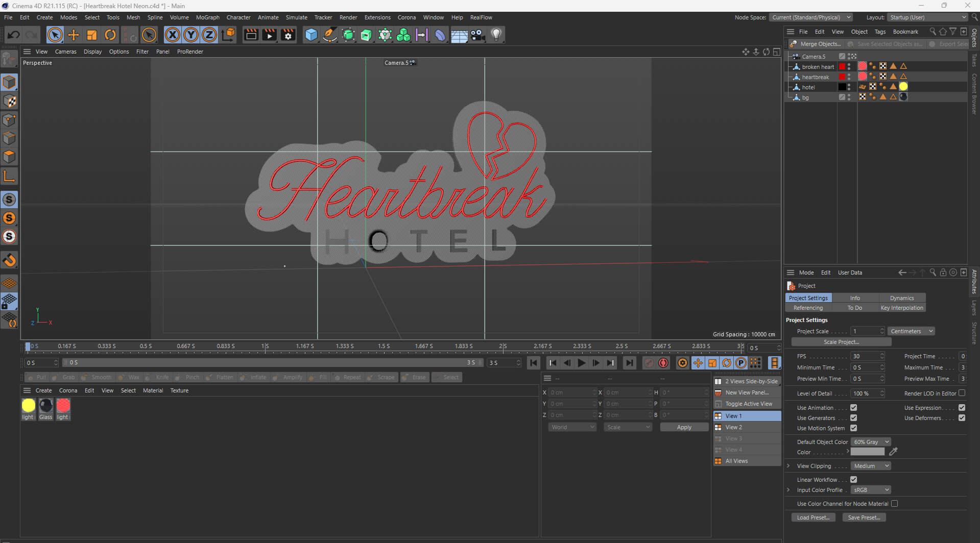Click the Load Preset button
The width and height of the screenshot is (980, 543).
point(813,517)
